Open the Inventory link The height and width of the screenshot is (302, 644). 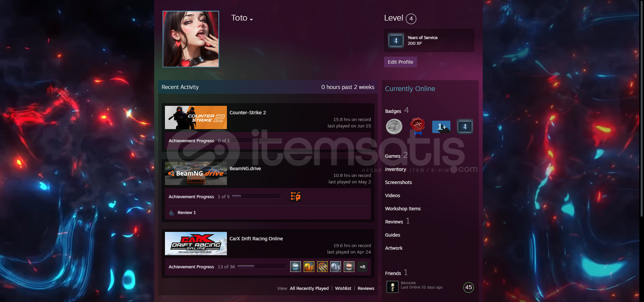(396, 169)
